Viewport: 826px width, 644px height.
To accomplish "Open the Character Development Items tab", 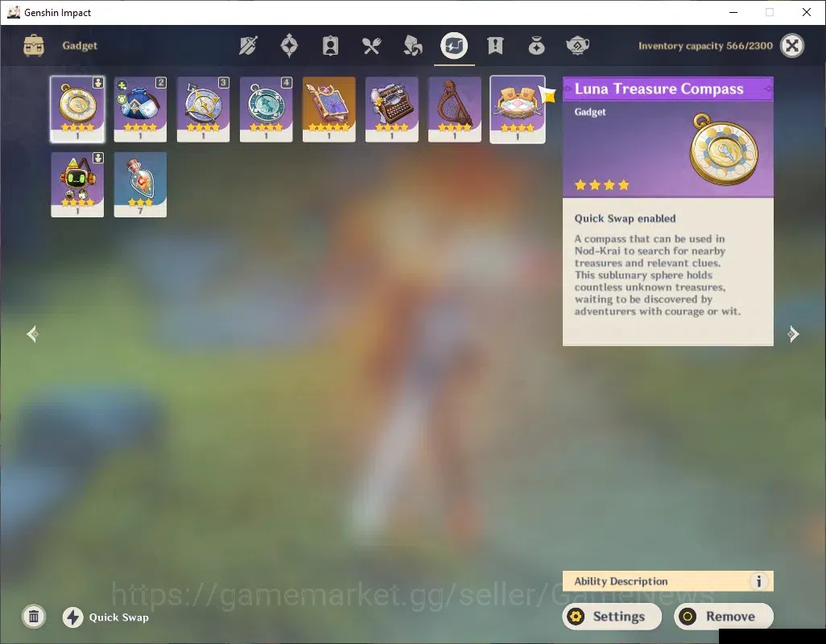I will (330, 46).
